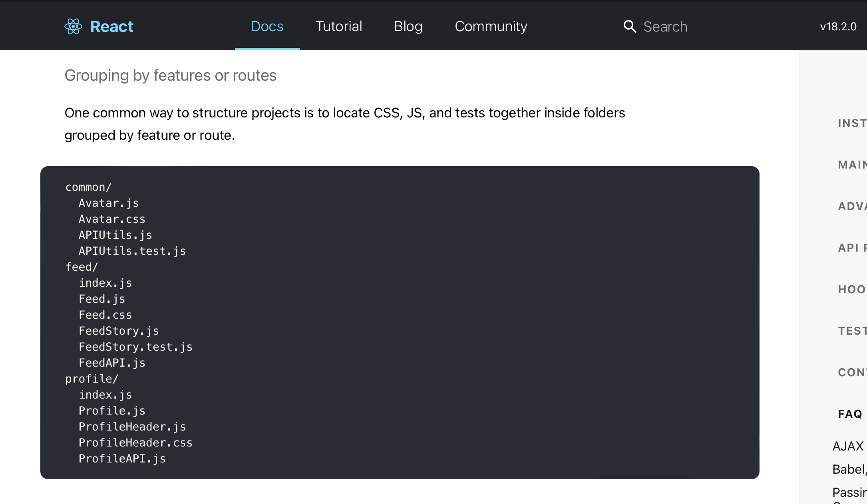Click the search magnifying glass icon
The height and width of the screenshot is (504, 867).
(630, 26)
